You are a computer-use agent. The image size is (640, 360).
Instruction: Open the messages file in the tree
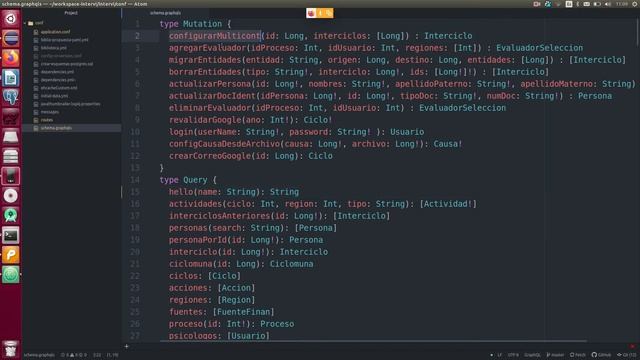[x=49, y=112]
